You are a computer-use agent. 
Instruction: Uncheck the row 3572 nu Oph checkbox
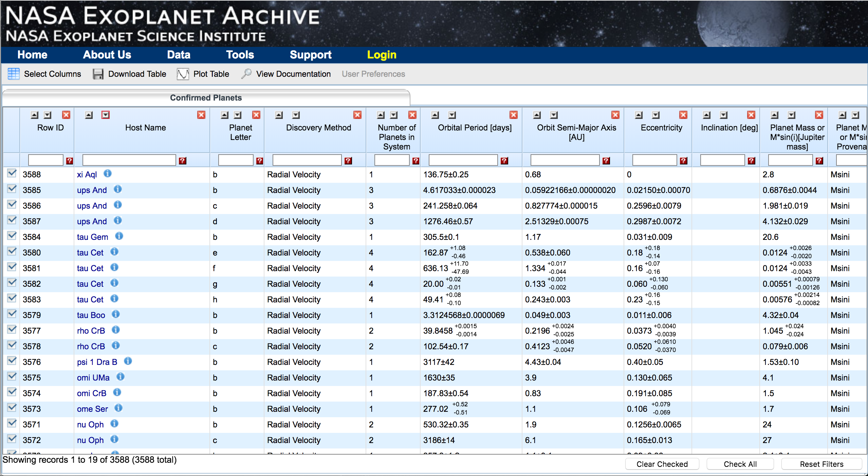[x=12, y=439]
